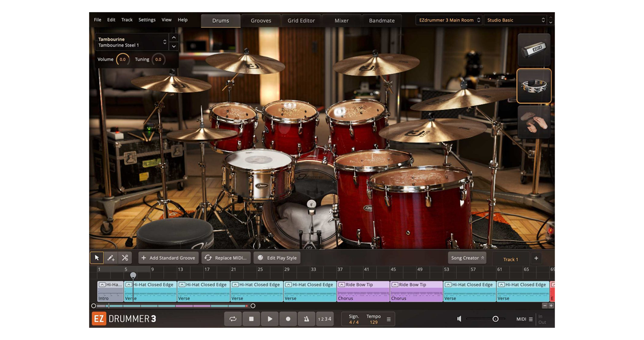Toggle loop playback

point(233,319)
